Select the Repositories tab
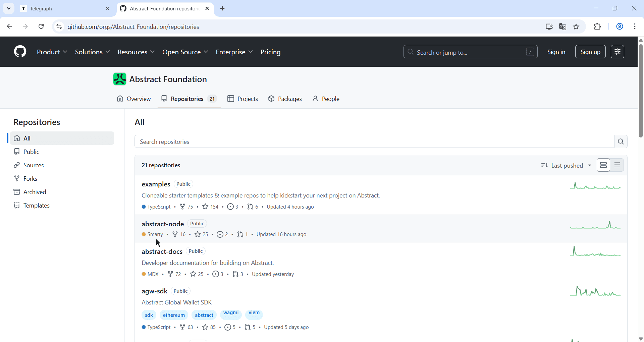This screenshot has width=644, height=342. point(189,99)
